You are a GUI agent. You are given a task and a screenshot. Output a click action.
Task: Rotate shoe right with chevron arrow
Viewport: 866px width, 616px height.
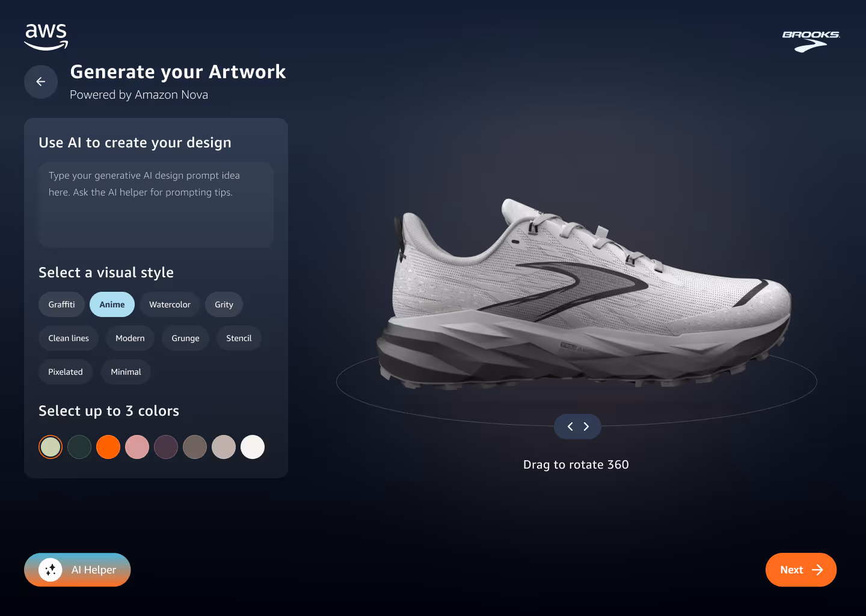[586, 427]
